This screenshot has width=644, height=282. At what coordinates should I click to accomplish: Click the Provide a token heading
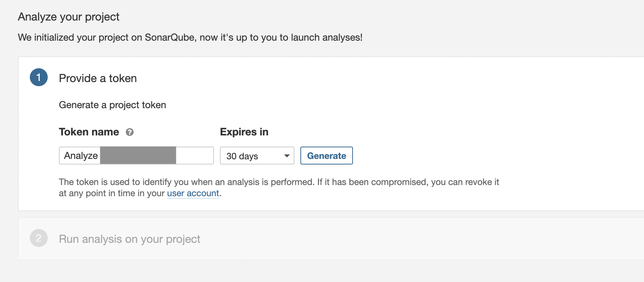point(98,78)
